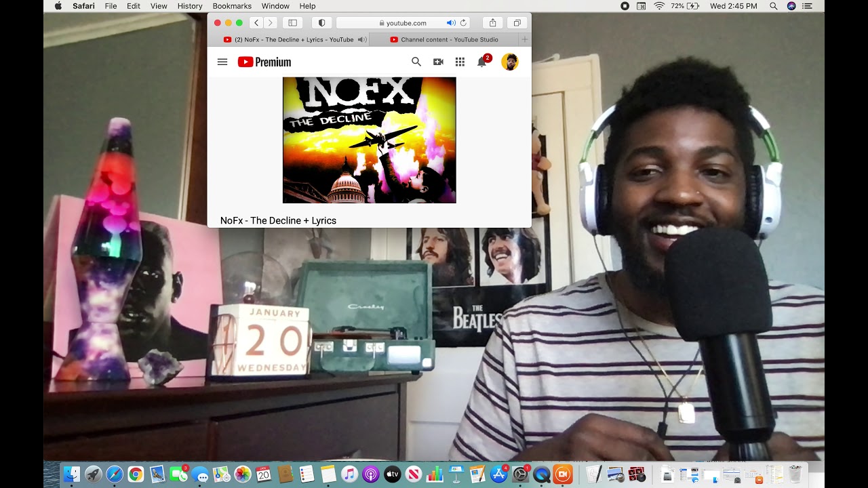Switch to the Channel content - YouTube Studio tab
The width and height of the screenshot is (868, 488).
444,39
